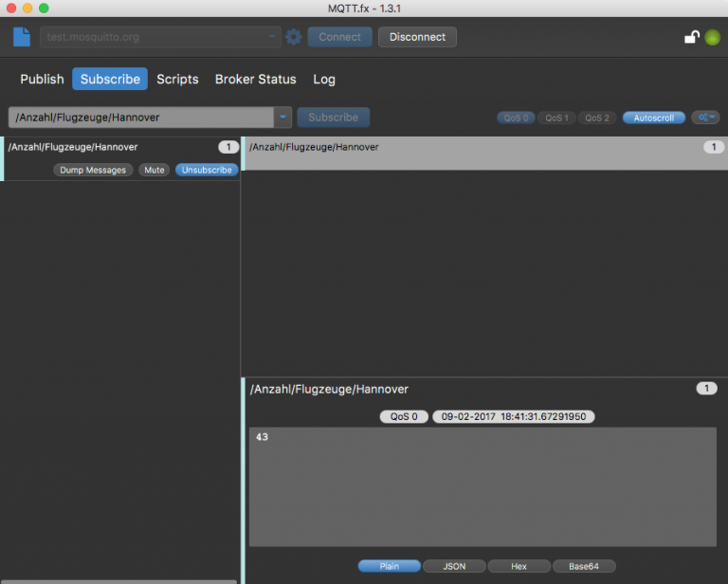Switch to the Publish tab

tap(42, 79)
